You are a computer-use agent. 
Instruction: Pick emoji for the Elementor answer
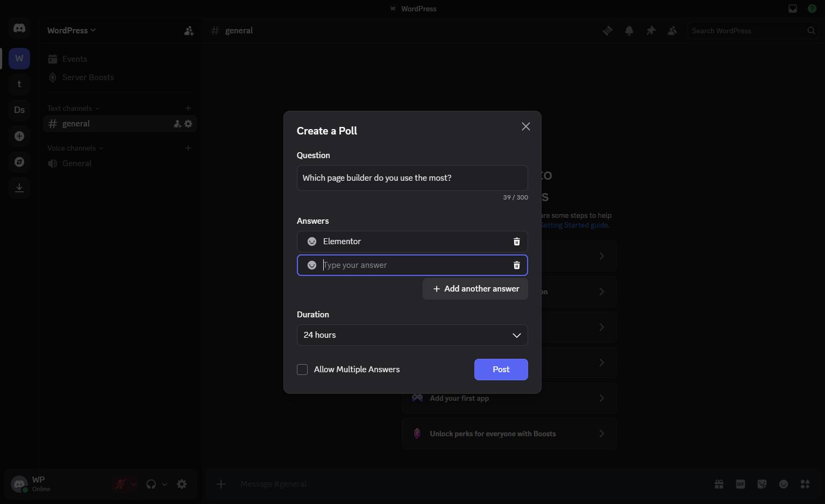(x=312, y=242)
